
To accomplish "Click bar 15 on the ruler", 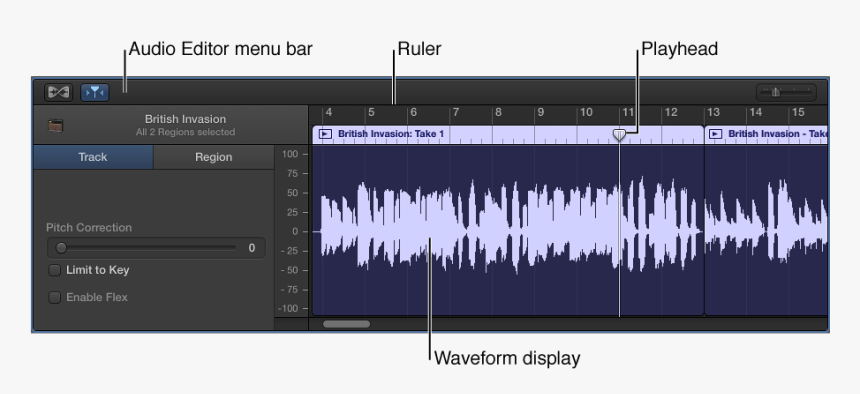I will pos(798,112).
